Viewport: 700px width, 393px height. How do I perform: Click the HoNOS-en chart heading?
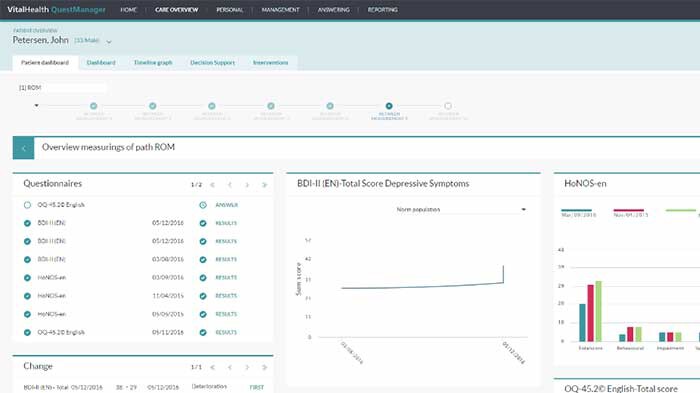pyautogui.click(x=585, y=184)
